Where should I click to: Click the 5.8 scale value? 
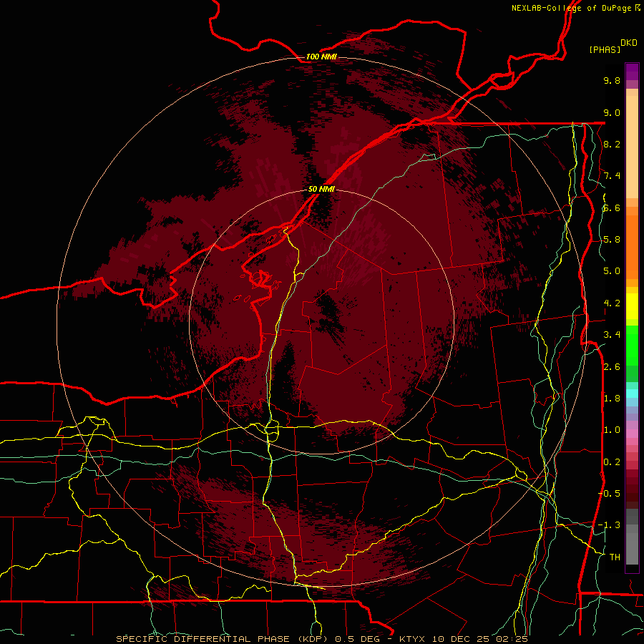pyautogui.click(x=612, y=240)
